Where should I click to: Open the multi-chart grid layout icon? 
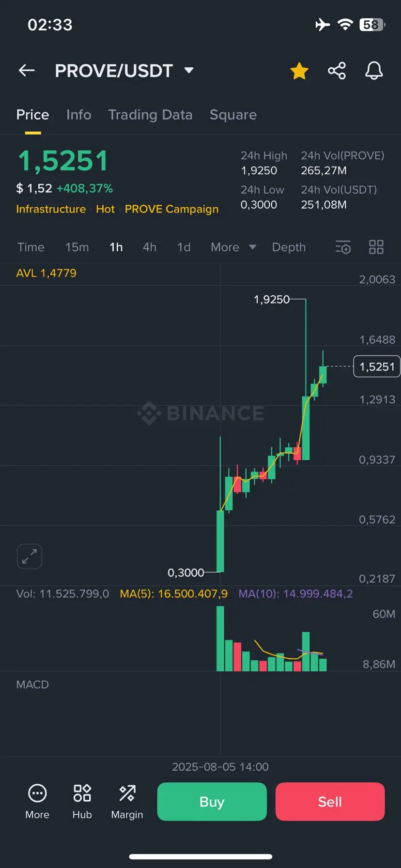tap(376, 247)
